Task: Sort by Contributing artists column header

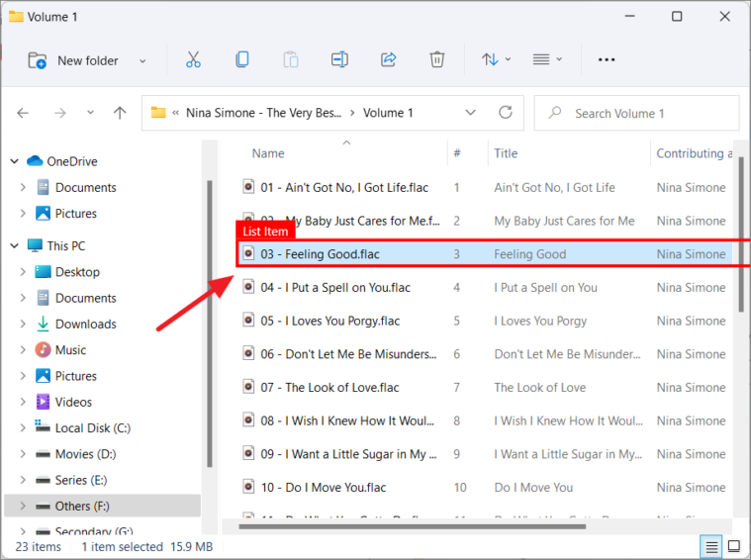Action: [694, 153]
